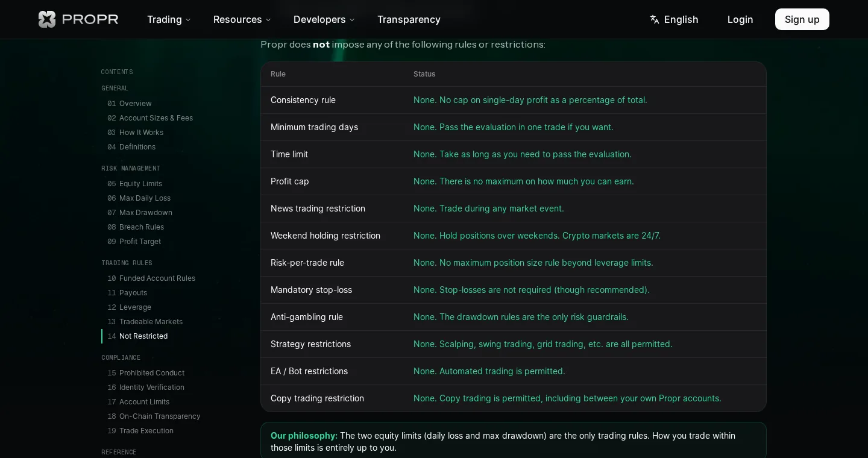
Task: Go to Identity Verification section
Action: click(146, 387)
